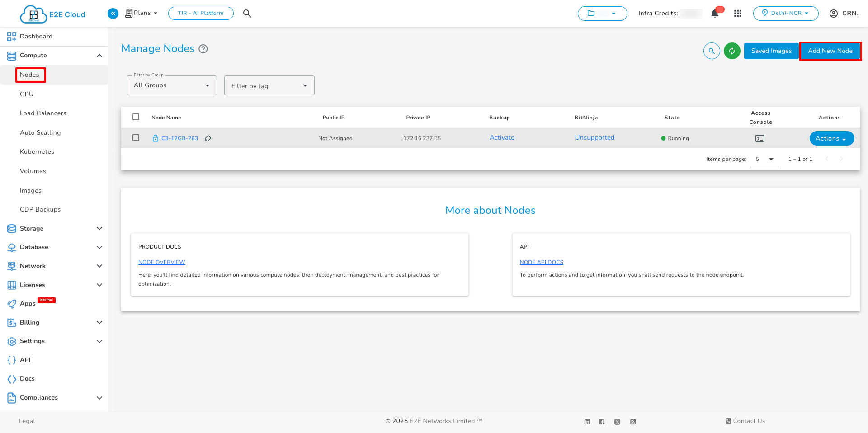Screen dimensions: 868x433
Task: Select the checkbox for node C3-12GB-263
Action: click(x=136, y=138)
